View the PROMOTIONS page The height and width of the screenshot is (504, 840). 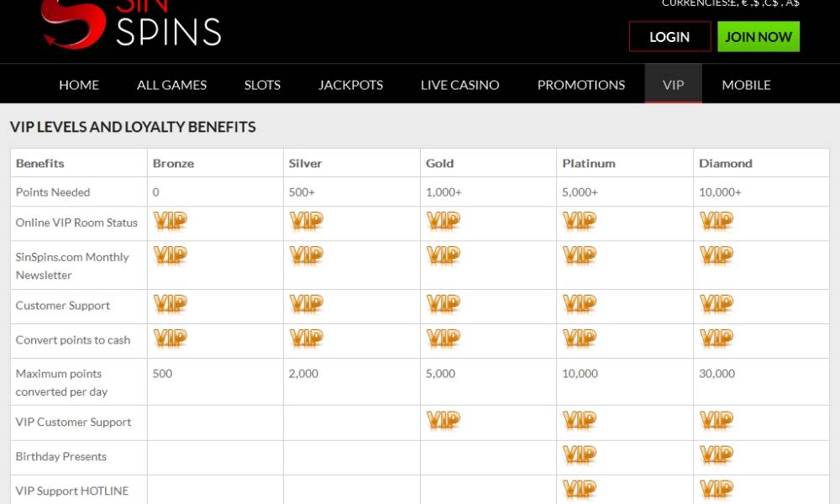tap(581, 85)
